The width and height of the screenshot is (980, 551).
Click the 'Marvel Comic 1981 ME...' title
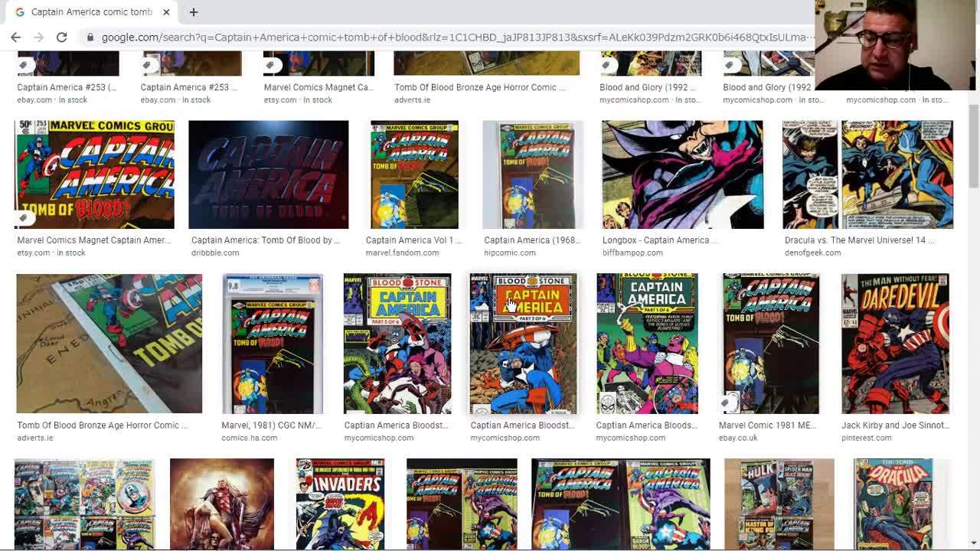(x=767, y=425)
